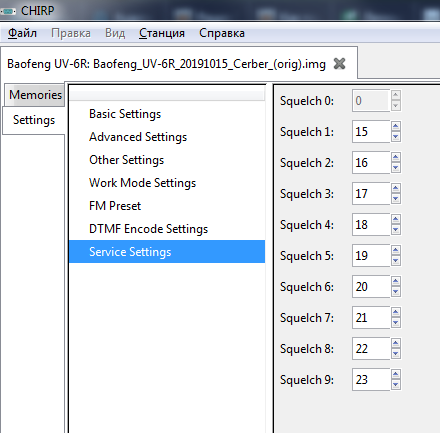Decrease Squelch 2 value with down arrow
Screen dimensions: 440x433
tap(396, 168)
